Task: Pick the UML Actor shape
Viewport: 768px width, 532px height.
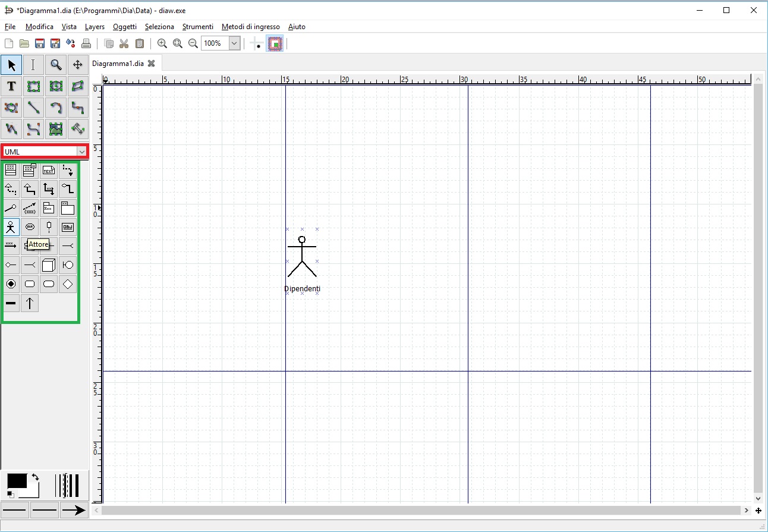Action: tap(11, 226)
